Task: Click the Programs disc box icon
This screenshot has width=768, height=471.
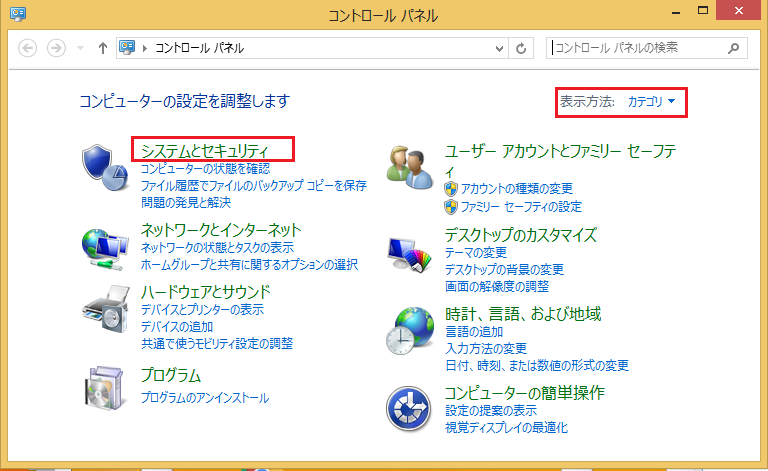Action: [104, 387]
